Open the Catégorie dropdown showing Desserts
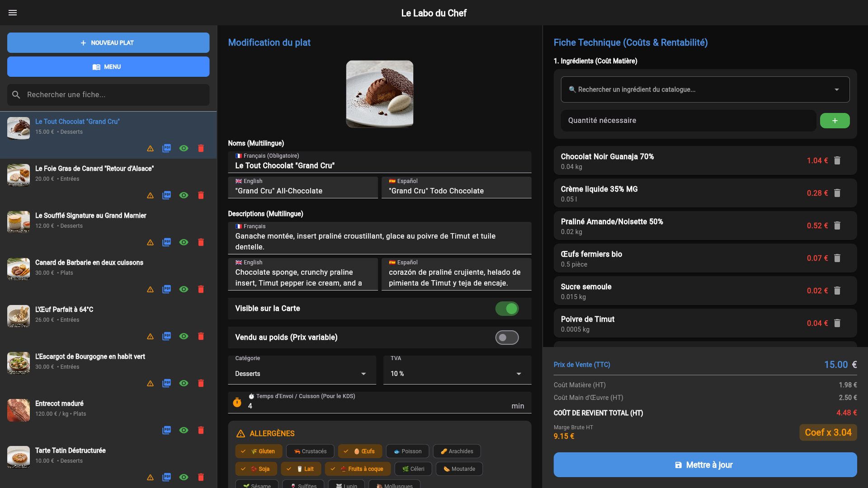This screenshot has height=488, width=868. (302, 370)
